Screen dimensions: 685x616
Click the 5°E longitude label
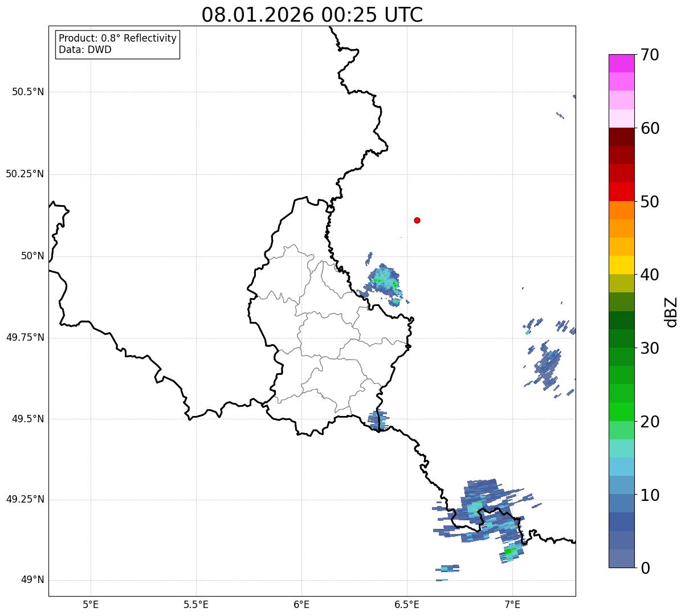(91, 605)
